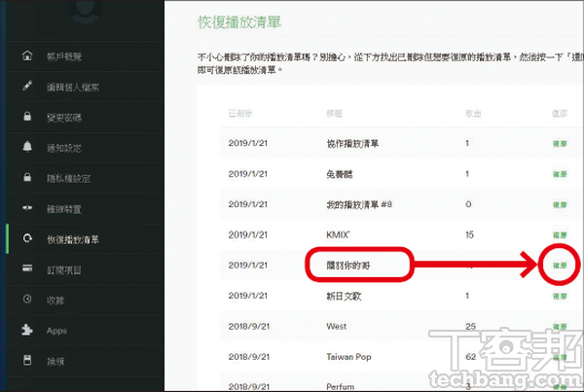Click the icon beside 換領
This screenshot has width=584, height=392.
[27, 360]
